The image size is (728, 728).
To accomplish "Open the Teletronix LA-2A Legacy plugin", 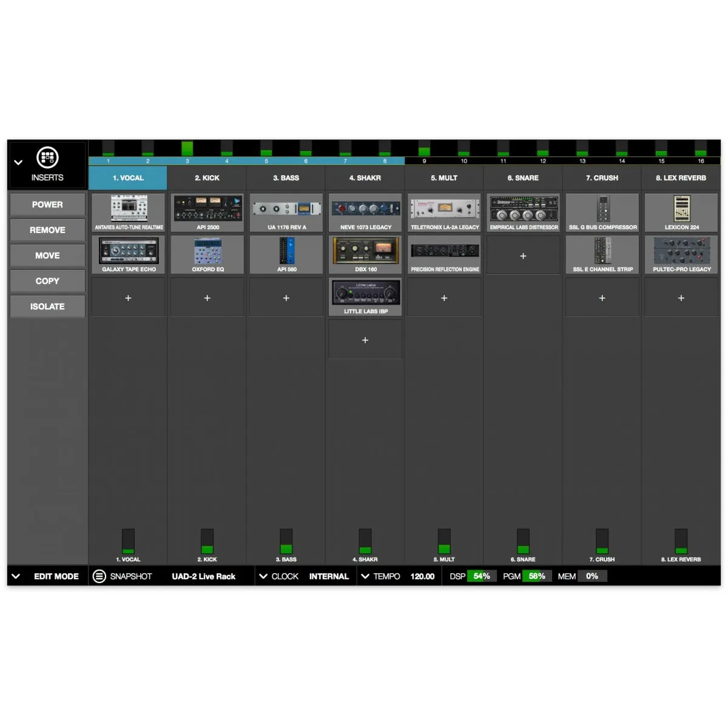I will pos(445,212).
